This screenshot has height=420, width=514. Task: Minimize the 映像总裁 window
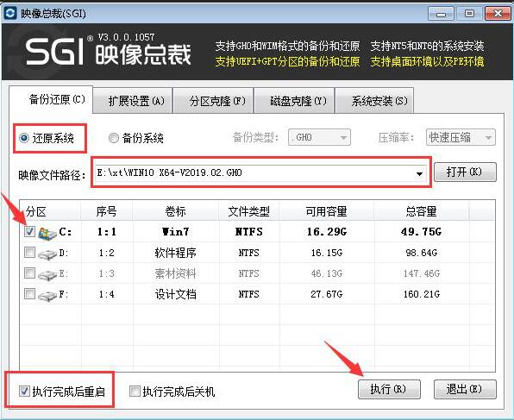tap(442, 14)
